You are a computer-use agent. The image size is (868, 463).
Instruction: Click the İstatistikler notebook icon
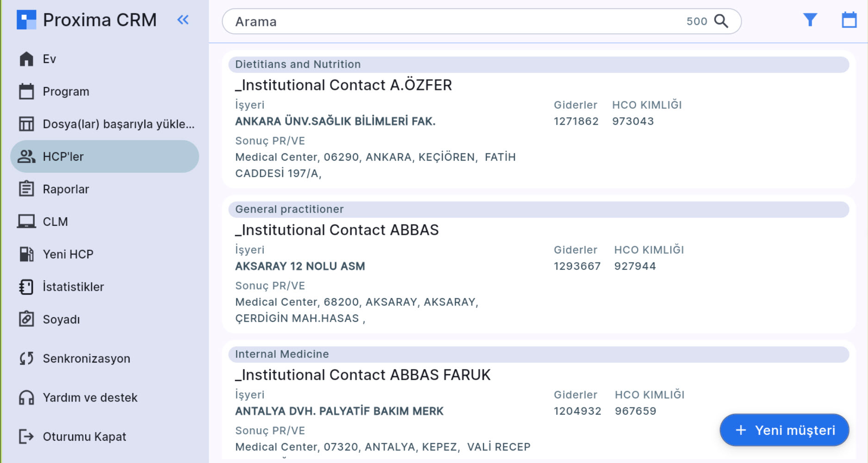pyautogui.click(x=26, y=287)
